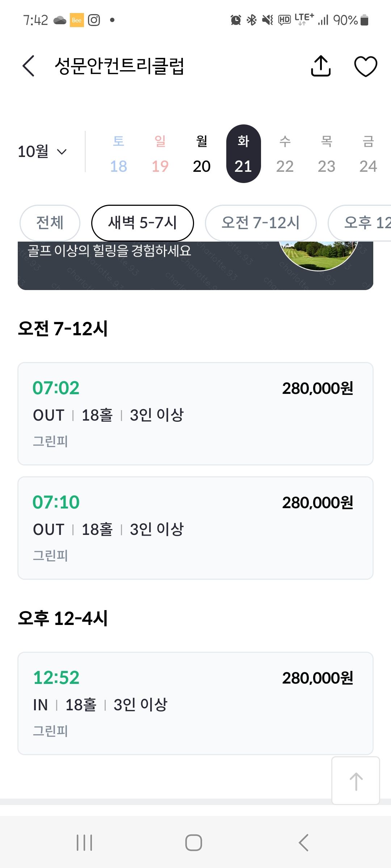Switch to the 전체 time filter
Image resolution: width=391 pixels, height=868 pixels.
click(50, 223)
